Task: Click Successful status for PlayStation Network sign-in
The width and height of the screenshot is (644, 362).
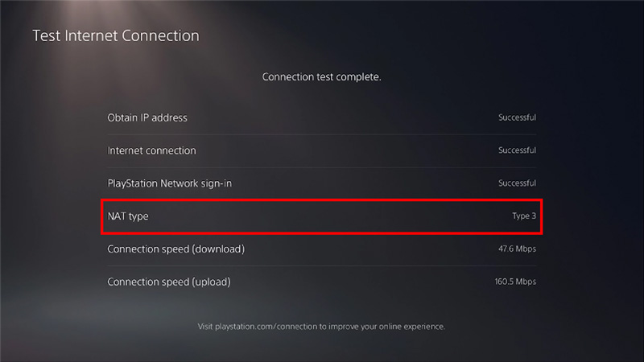Action: click(x=517, y=183)
